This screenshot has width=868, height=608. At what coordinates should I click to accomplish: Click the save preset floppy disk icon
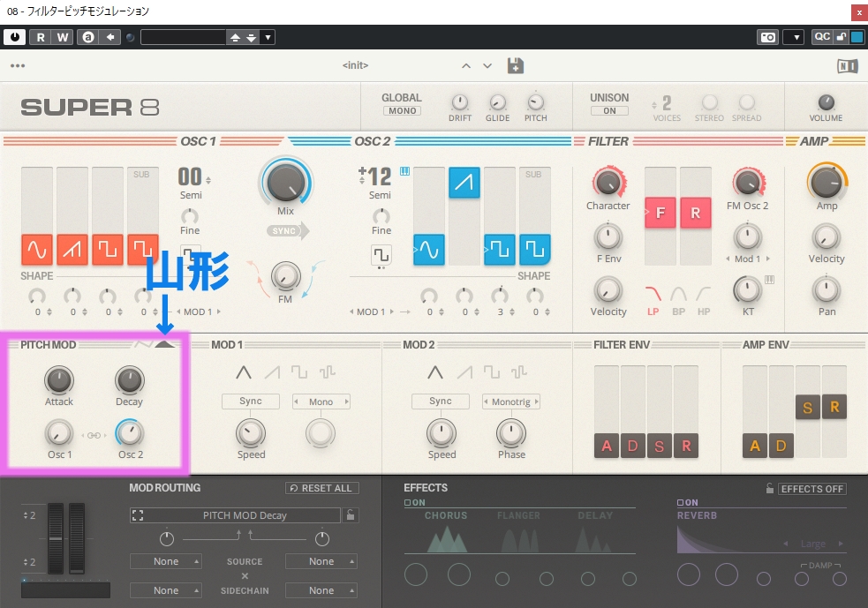point(516,66)
